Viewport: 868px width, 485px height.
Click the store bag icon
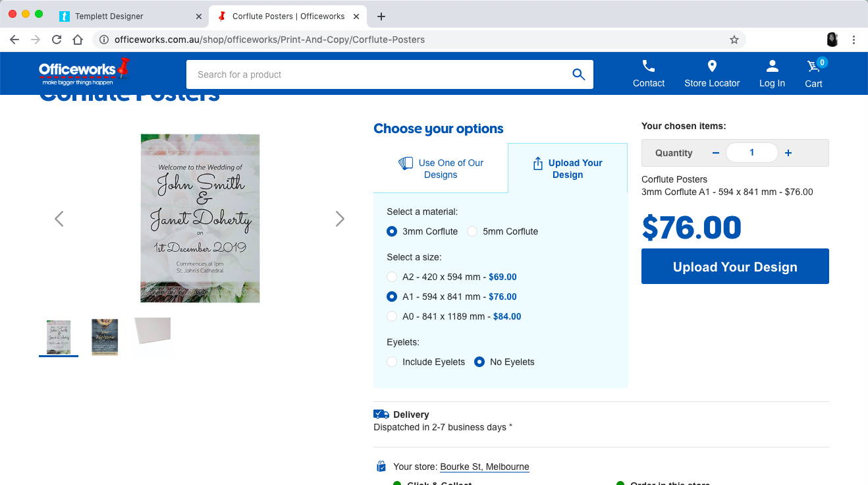[x=381, y=467]
